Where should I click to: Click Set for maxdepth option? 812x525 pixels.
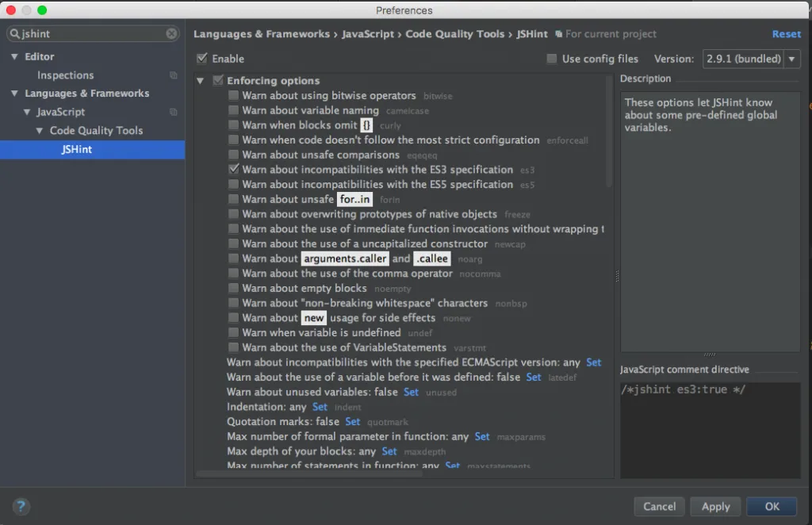tap(389, 451)
